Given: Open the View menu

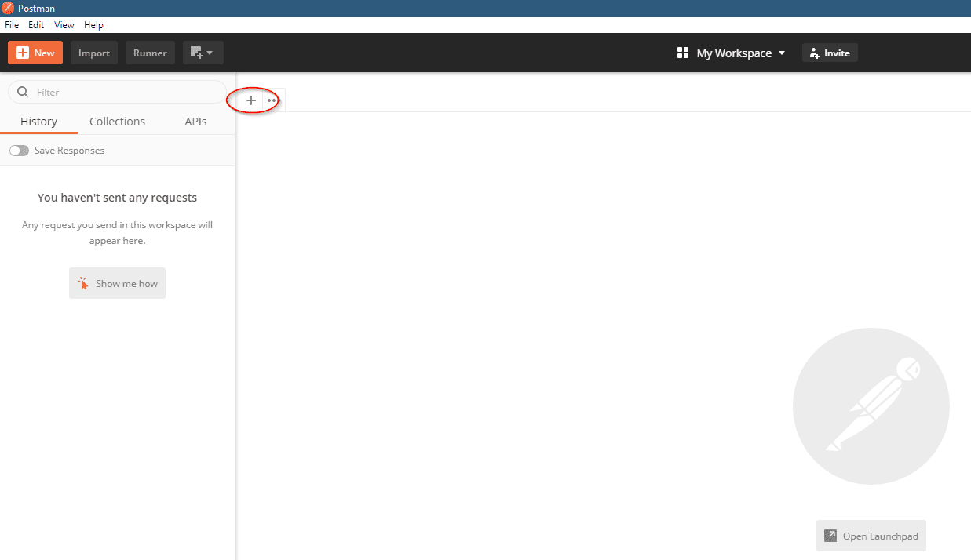Looking at the screenshot, I should click(64, 25).
